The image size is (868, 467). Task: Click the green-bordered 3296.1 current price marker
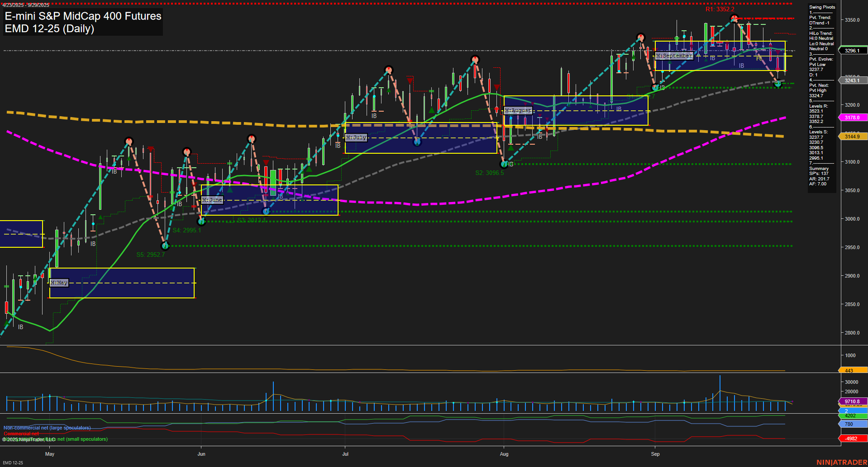(x=853, y=51)
